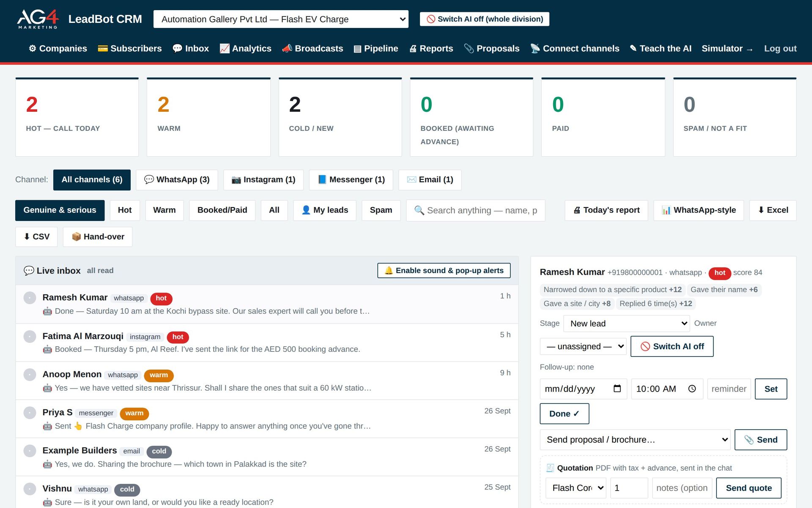
Task: Open the Analytics page
Action: tap(246, 49)
